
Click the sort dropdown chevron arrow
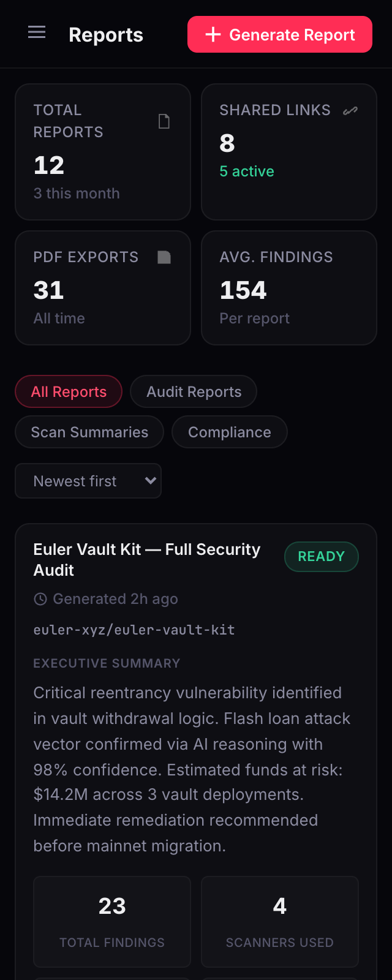(150, 481)
